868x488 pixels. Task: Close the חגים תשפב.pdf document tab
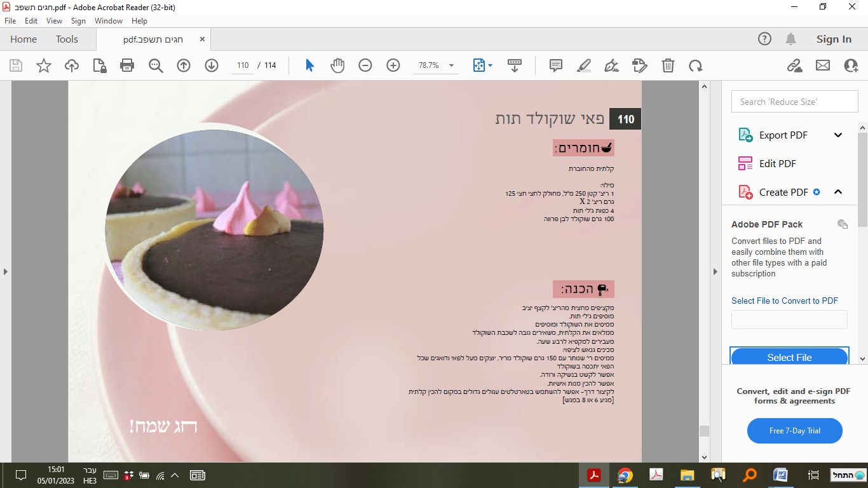click(x=203, y=39)
